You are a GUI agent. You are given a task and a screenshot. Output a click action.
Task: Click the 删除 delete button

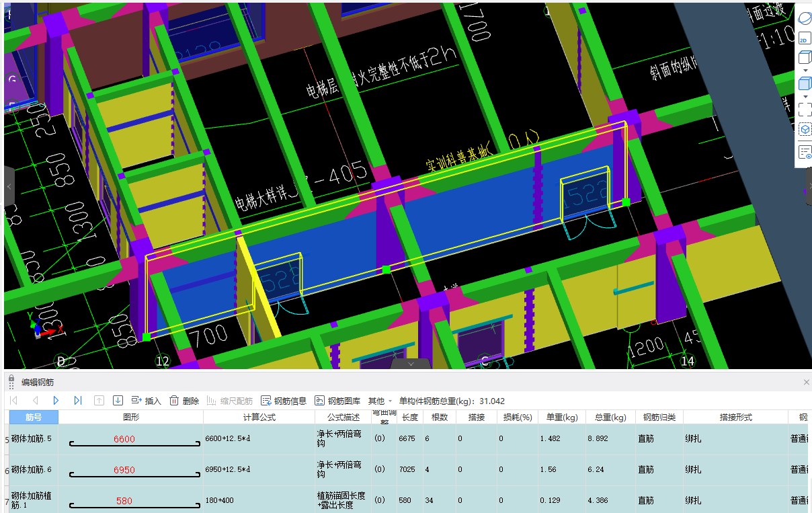click(184, 401)
